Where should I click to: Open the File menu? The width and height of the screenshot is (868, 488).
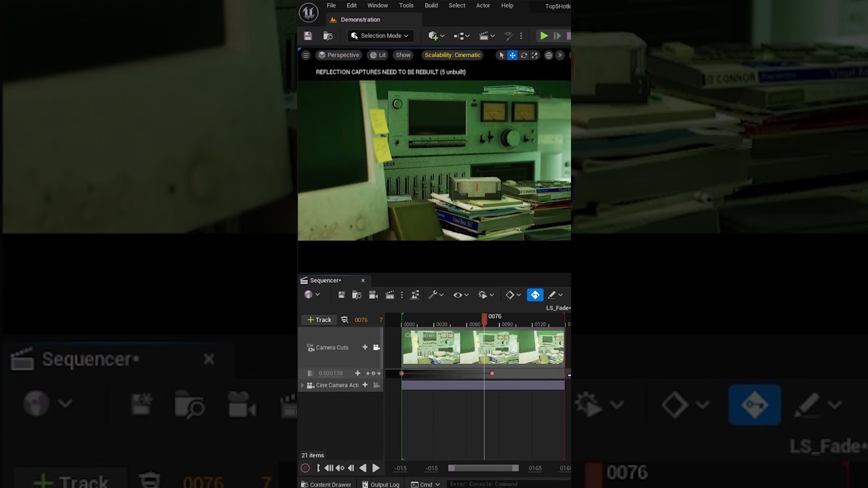pyautogui.click(x=331, y=5)
